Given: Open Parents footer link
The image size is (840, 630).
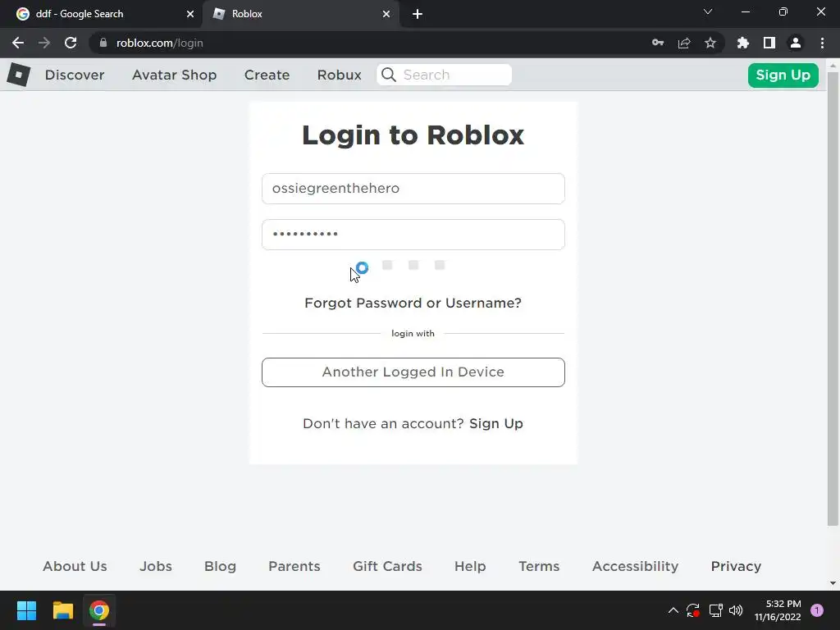Looking at the screenshot, I should coord(294,566).
